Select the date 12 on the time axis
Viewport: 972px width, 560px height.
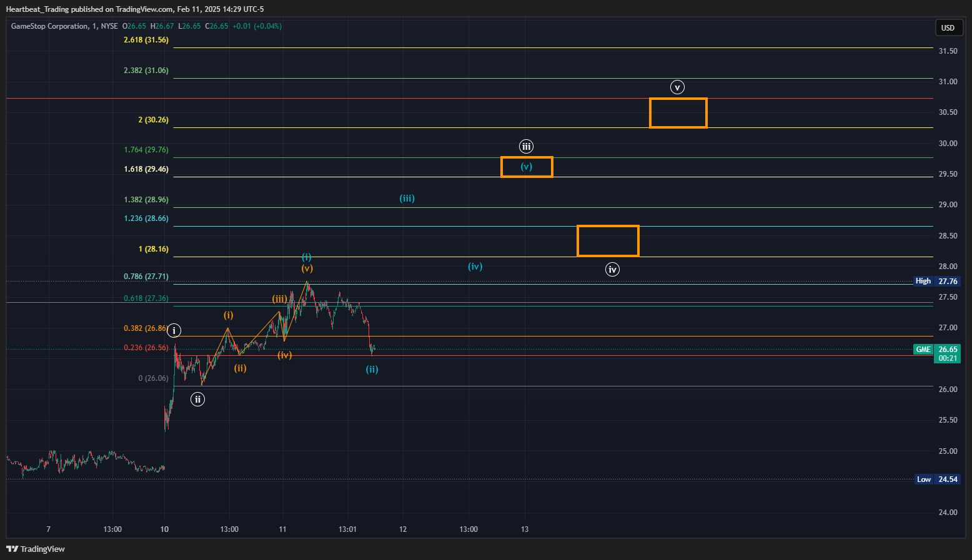coord(403,529)
